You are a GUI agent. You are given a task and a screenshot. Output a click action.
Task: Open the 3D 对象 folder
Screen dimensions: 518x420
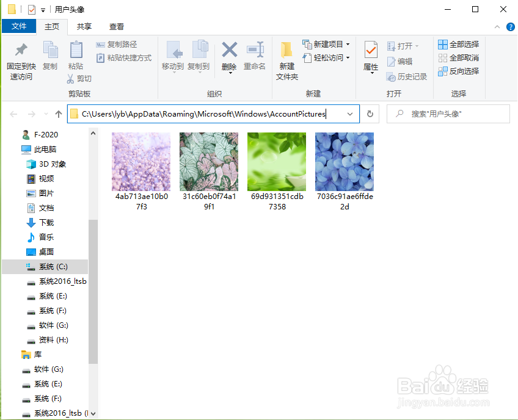coord(46,164)
